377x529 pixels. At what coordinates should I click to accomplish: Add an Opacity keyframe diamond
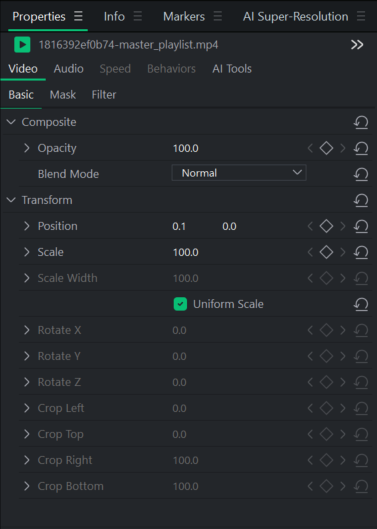pos(326,148)
